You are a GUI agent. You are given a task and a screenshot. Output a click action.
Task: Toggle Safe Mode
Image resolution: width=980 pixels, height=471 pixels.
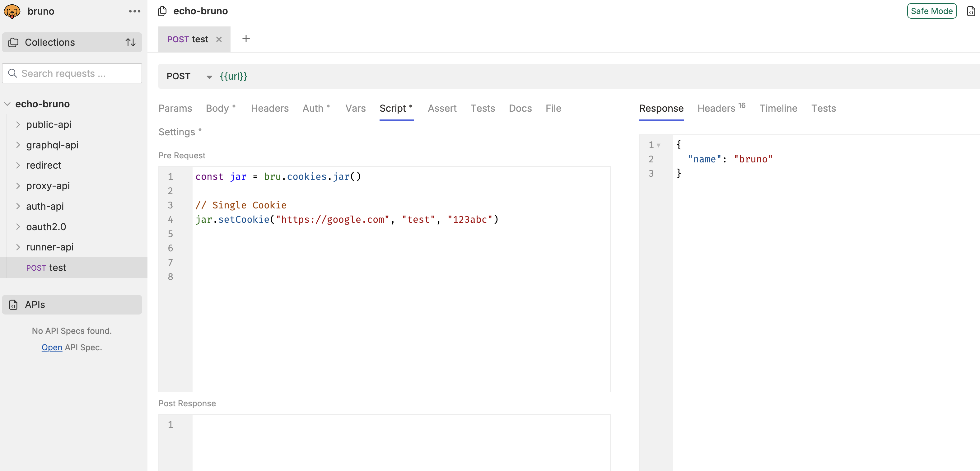[x=931, y=11]
